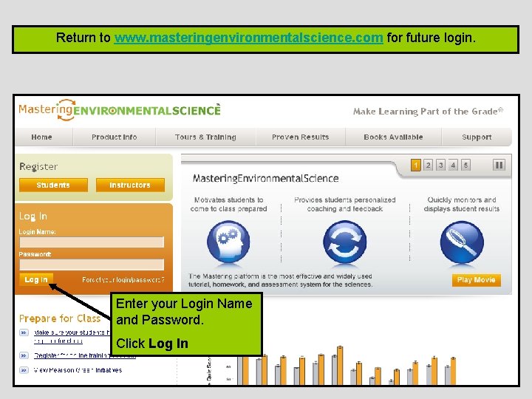Image resolution: width=532 pixels, height=399 pixels.
Task: Open the View Pearson Green Initiatives link
Action: coord(78,370)
